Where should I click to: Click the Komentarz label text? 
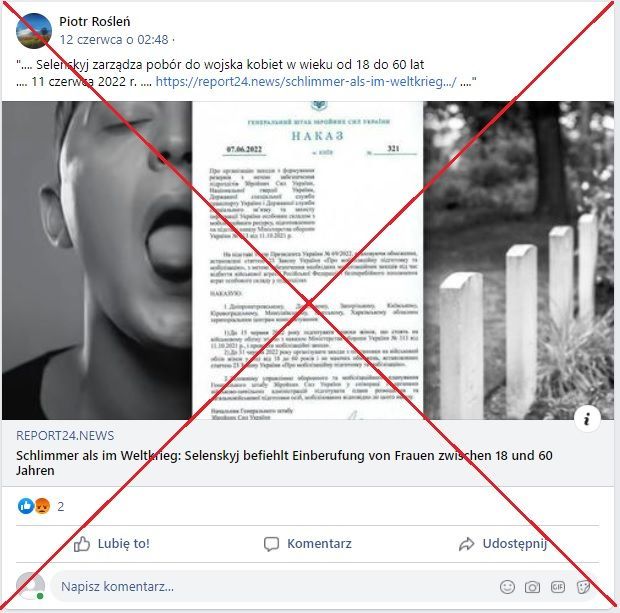319,544
